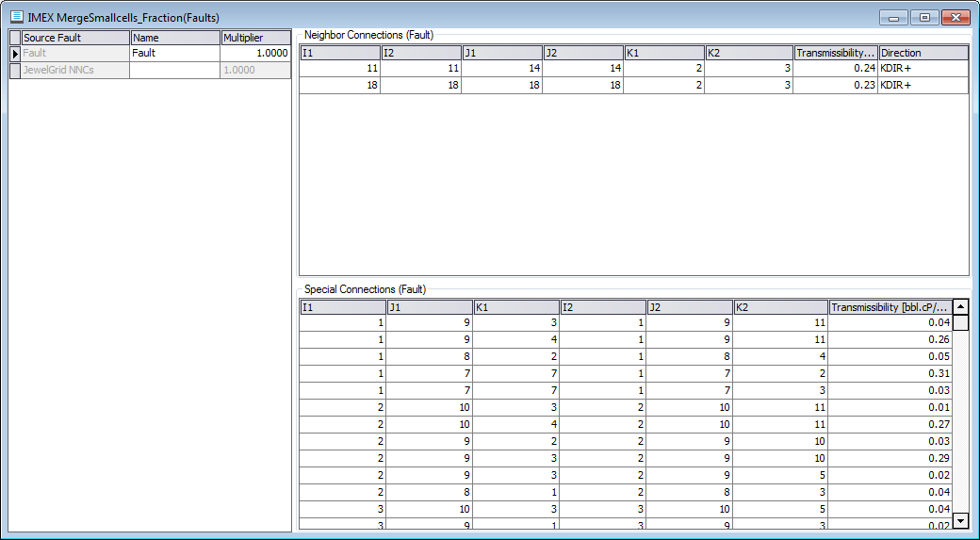The height and width of the screenshot is (540, 980).
Task: Select the Fault multiplier value 1.0000
Action: click(x=254, y=54)
